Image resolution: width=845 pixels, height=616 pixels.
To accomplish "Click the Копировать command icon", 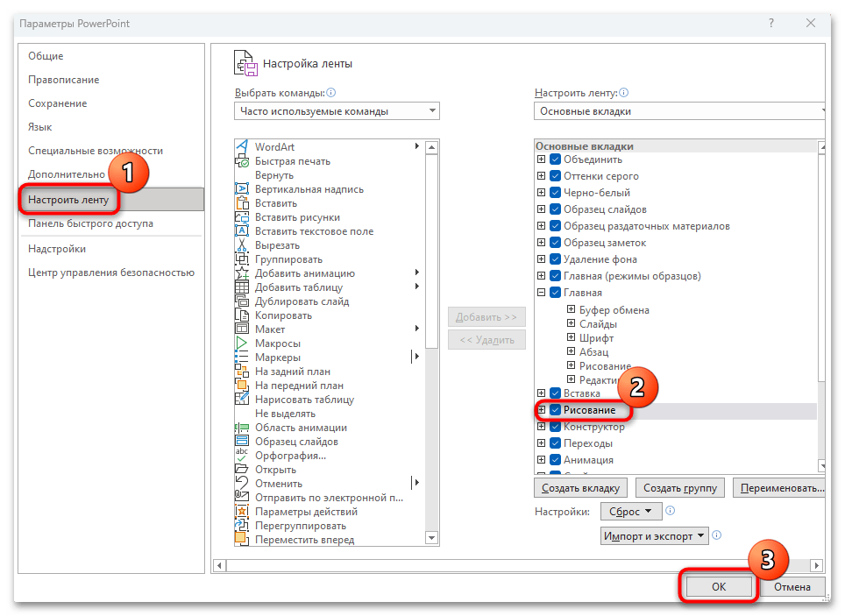I will [242, 315].
